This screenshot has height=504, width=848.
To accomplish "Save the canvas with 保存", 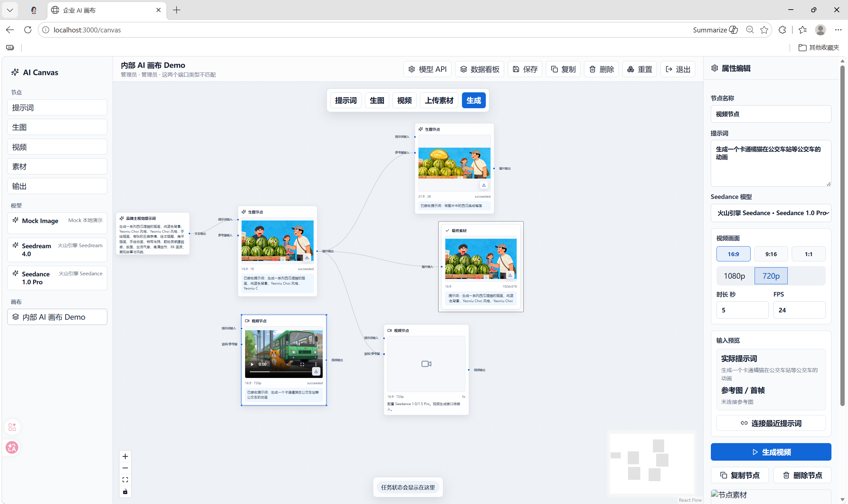I will (525, 69).
